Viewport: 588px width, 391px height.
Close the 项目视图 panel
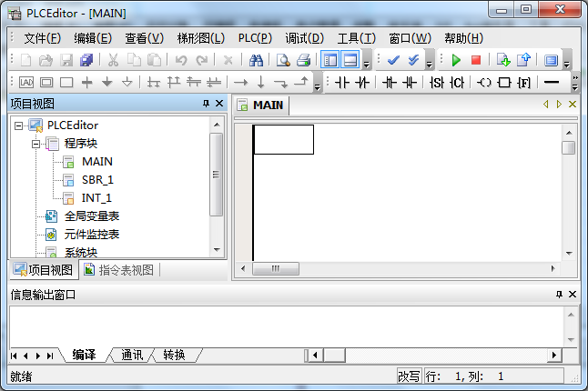[x=219, y=104]
